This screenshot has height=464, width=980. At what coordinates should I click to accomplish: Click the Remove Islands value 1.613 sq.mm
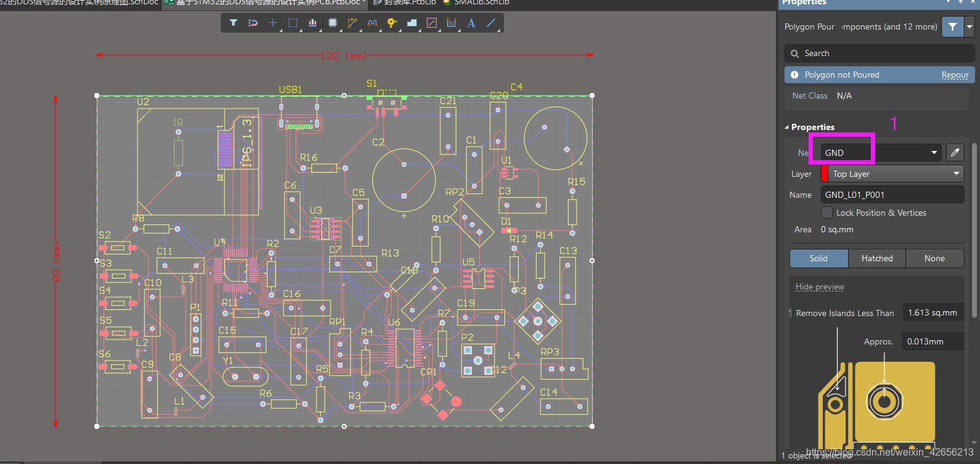(x=934, y=313)
